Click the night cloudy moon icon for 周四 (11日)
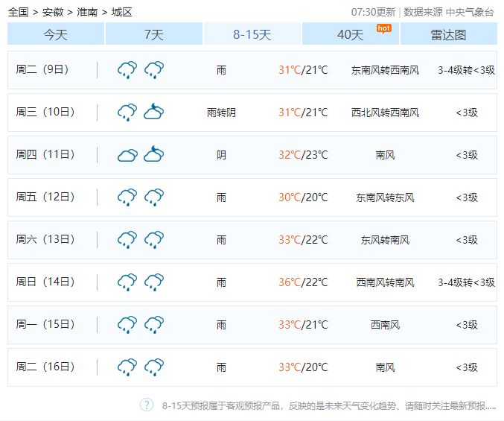This screenshot has width=504, height=421. pos(154,154)
